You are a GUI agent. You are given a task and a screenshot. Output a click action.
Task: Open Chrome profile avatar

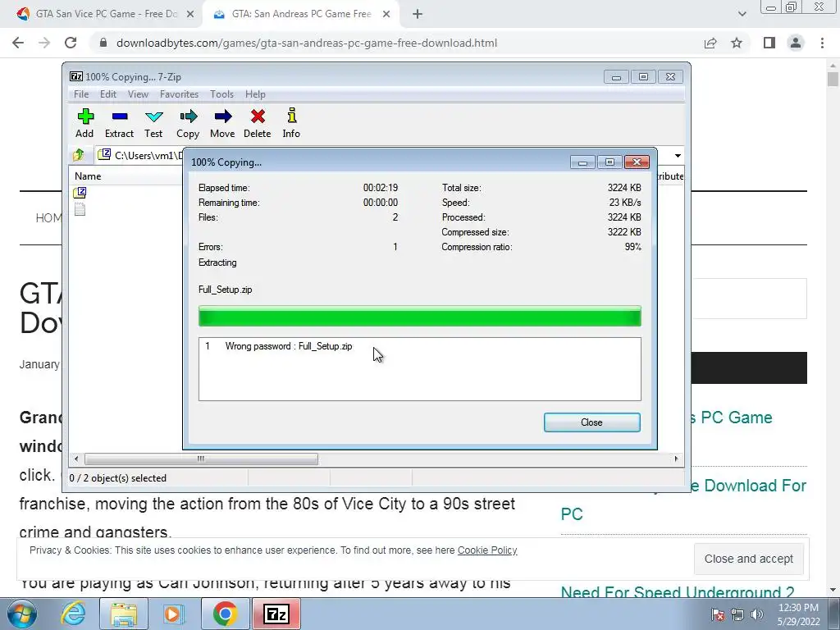click(x=796, y=43)
